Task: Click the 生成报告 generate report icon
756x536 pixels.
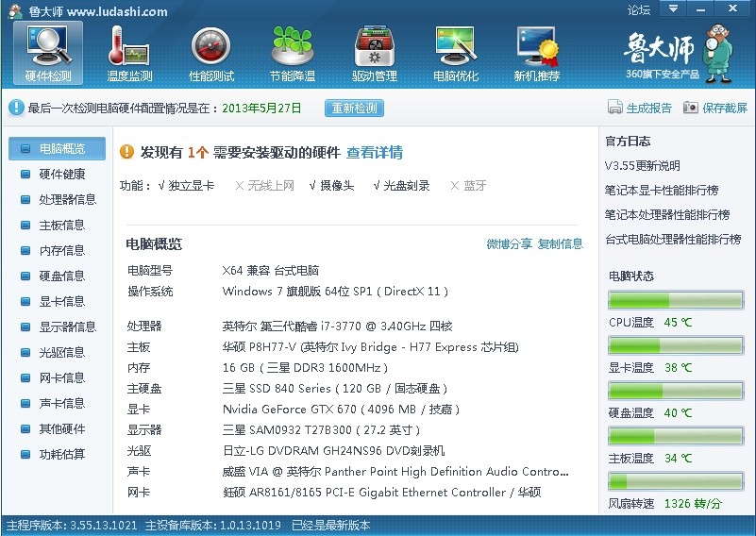Action: (x=615, y=109)
